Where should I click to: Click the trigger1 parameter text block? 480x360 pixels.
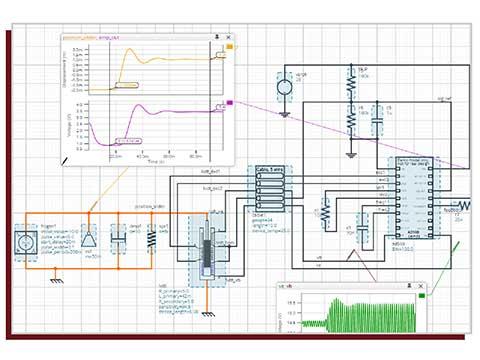[60, 239]
